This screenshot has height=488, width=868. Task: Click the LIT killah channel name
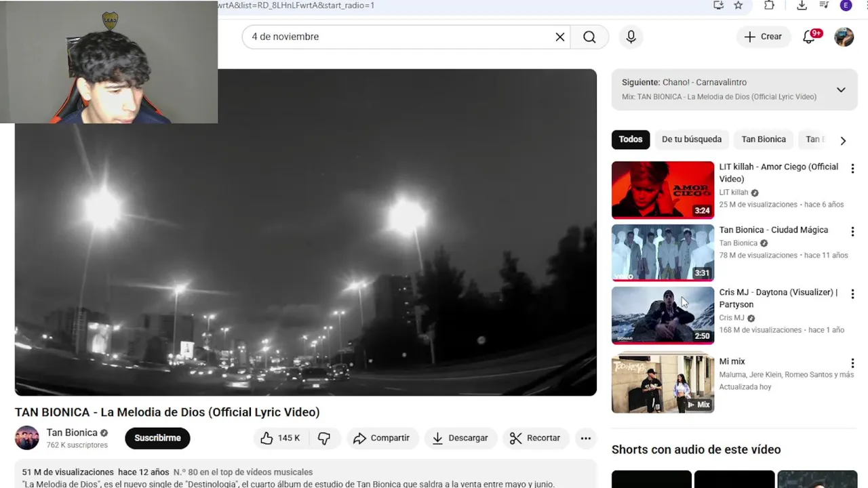(x=734, y=192)
